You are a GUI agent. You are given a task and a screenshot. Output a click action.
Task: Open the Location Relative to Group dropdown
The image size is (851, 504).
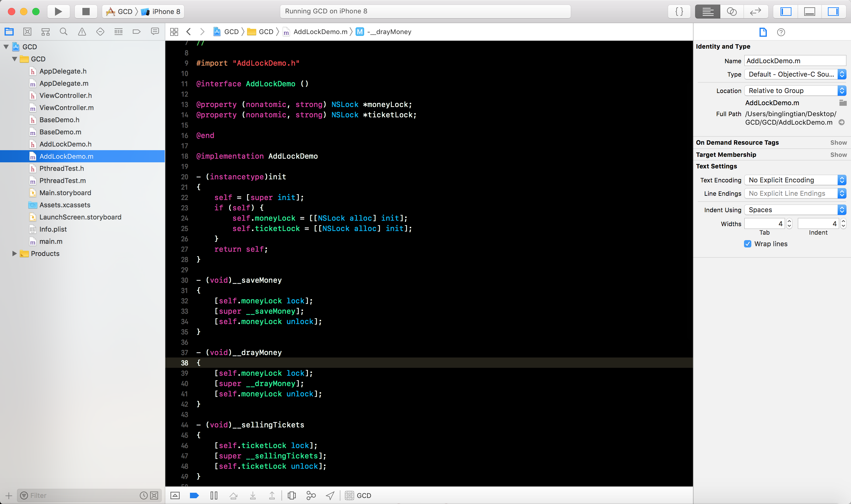(795, 91)
